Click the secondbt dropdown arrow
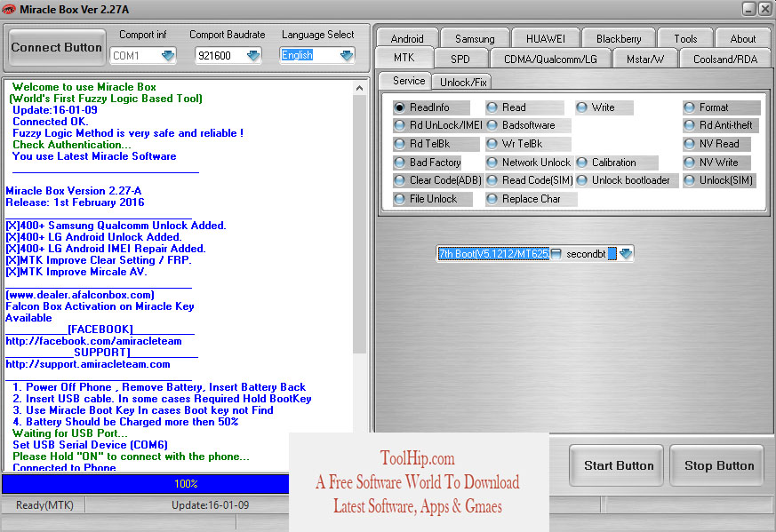This screenshot has height=532, width=776. (x=626, y=254)
